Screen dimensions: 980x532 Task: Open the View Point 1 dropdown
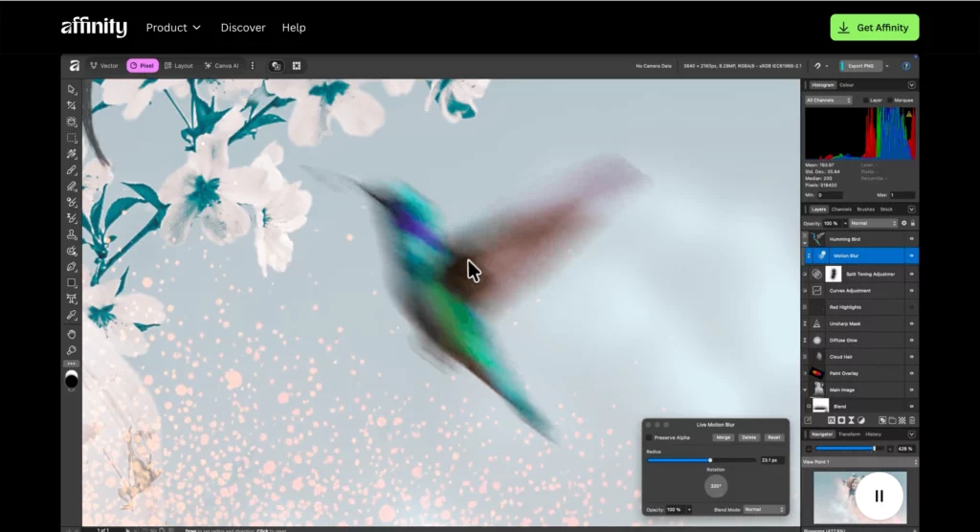pos(859,462)
